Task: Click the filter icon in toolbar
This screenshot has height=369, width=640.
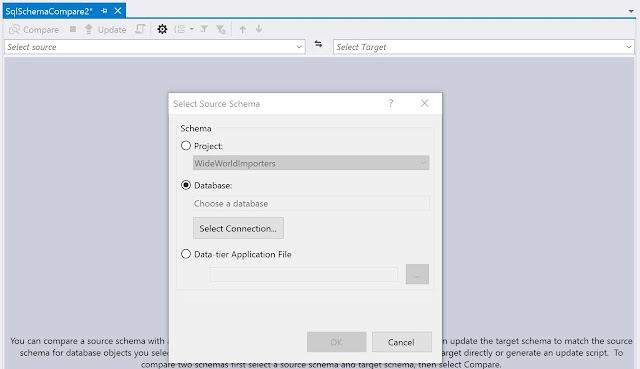Action: coord(204,29)
